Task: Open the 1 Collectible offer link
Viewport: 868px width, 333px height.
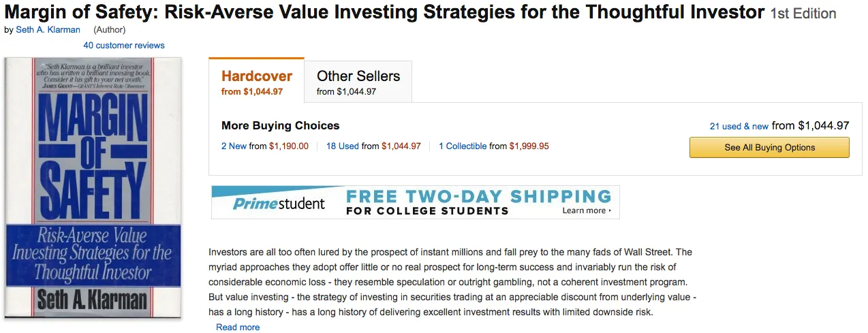Action: (x=463, y=146)
